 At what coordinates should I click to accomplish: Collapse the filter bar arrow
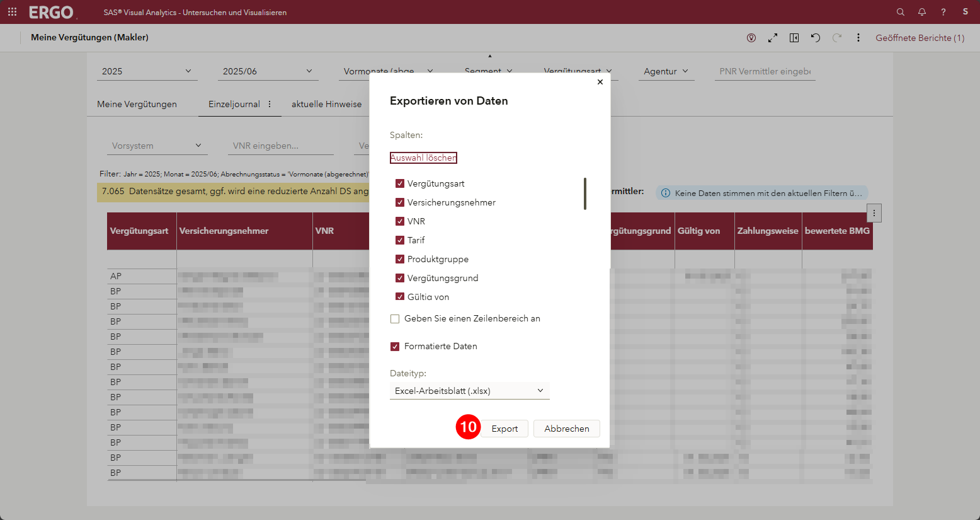point(490,56)
